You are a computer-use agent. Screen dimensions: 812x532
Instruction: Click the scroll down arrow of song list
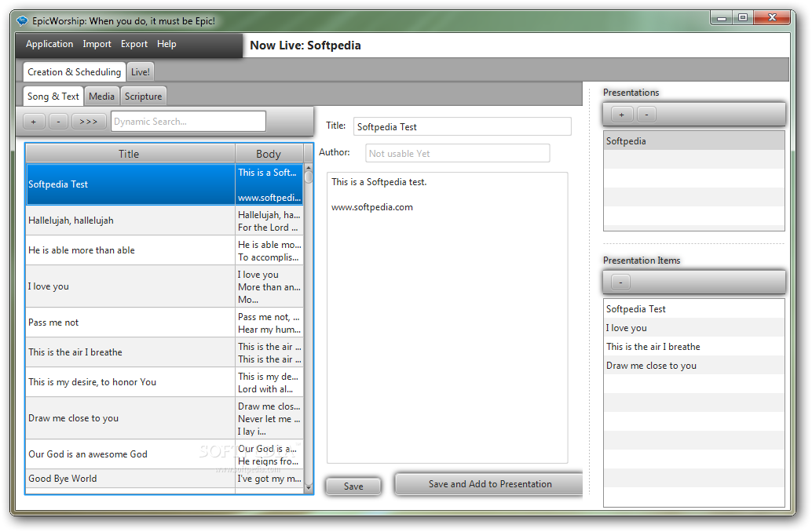309,487
